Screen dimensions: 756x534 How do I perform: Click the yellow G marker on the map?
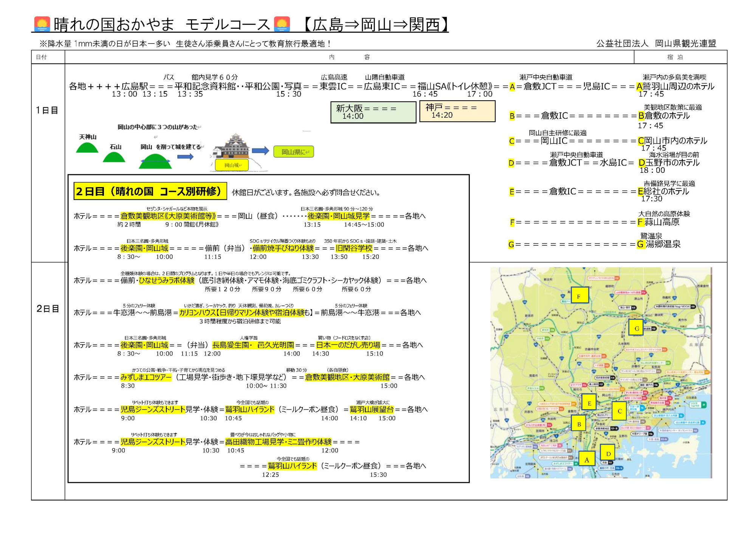637,328
